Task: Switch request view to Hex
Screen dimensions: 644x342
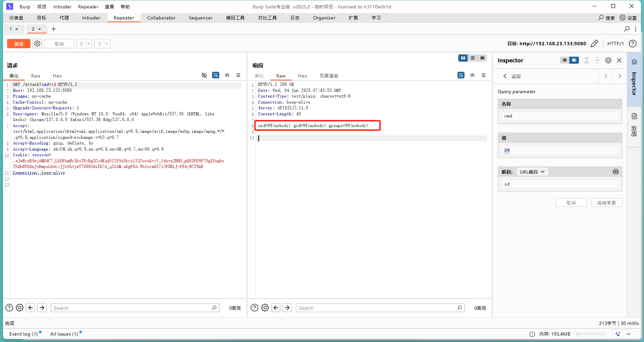Action: coord(57,76)
